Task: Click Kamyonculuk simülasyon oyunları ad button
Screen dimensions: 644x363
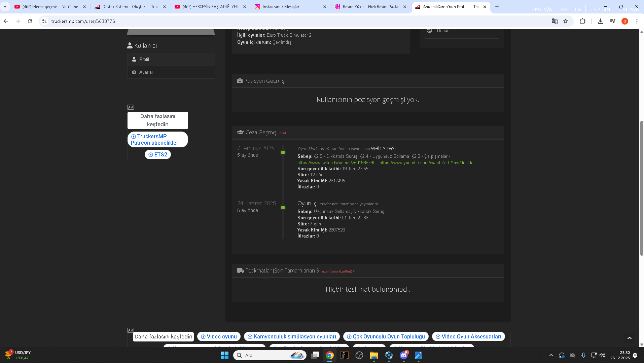Action: click(292, 336)
